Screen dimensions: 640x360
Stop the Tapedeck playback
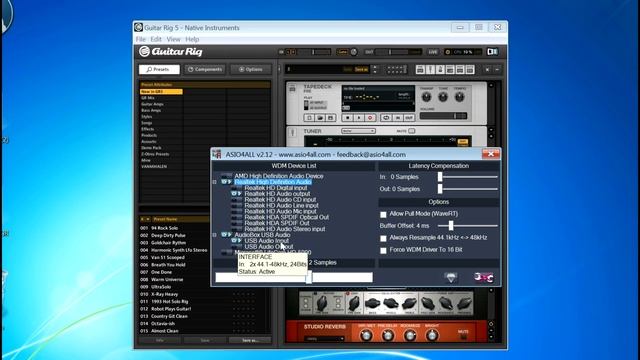click(348, 118)
